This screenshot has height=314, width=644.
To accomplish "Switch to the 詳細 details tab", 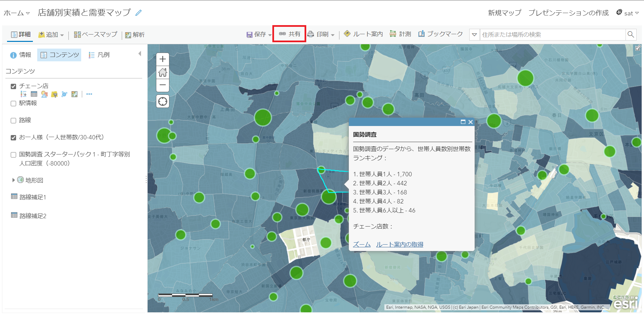I will tap(20, 35).
